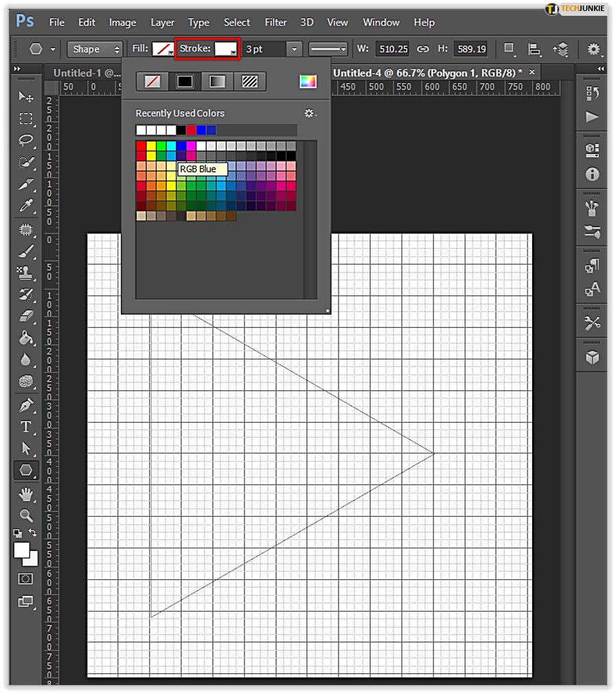Open the Window menu
The width and height of the screenshot is (616, 694).
381,22
